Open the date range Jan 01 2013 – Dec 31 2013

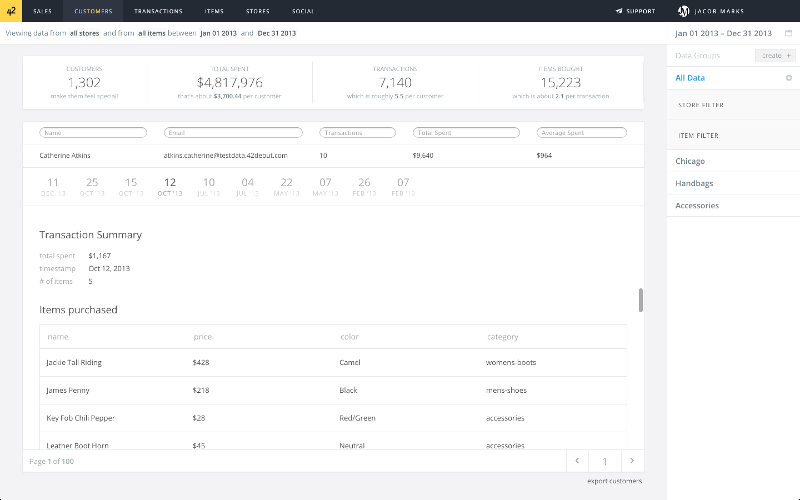point(723,33)
